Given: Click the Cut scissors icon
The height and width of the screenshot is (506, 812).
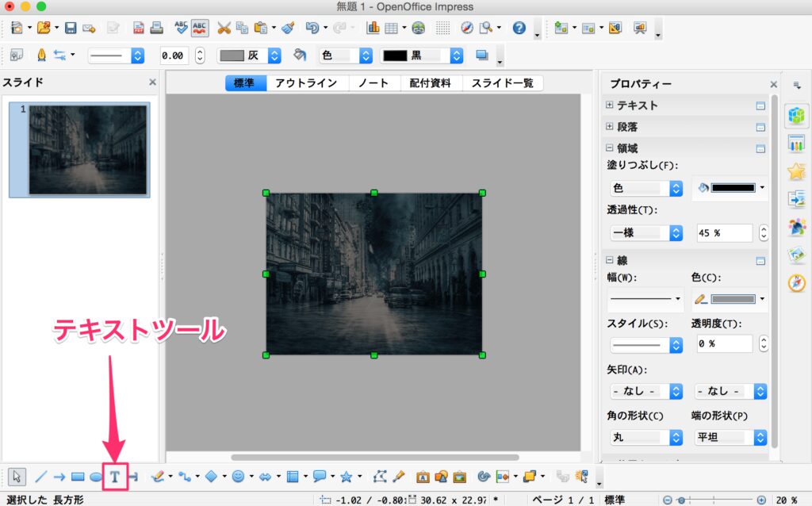Looking at the screenshot, I should coord(224,28).
